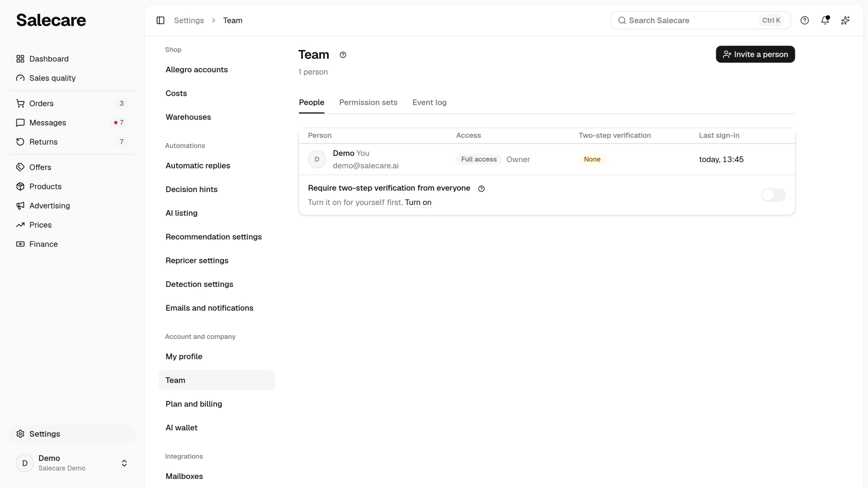
Task: Click the Returns arrow icon
Action: click(x=20, y=142)
